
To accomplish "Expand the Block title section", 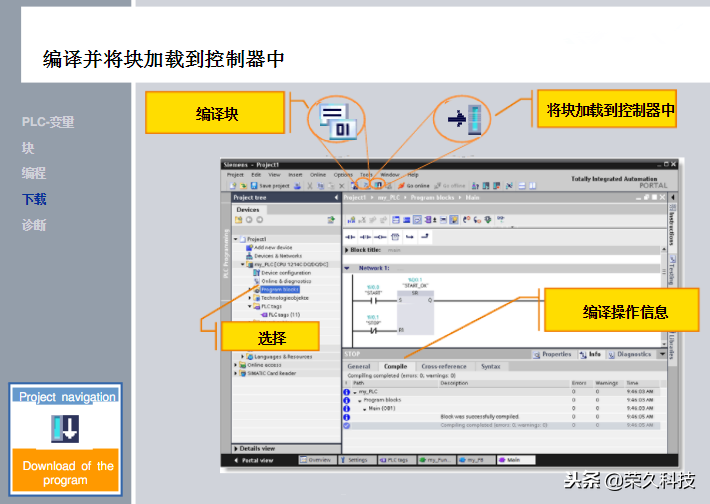I will (347, 250).
